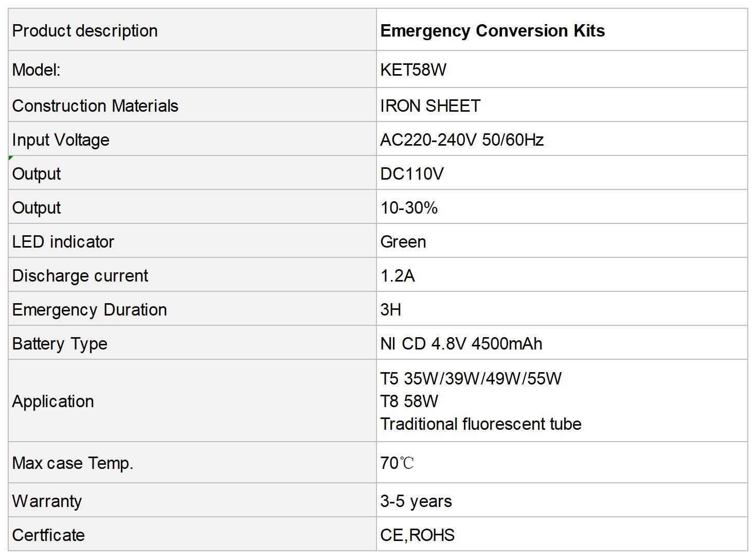The width and height of the screenshot is (756, 559).
Task: Select the 'Traditional fluorescent tube' text
Action: click(x=481, y=424)
